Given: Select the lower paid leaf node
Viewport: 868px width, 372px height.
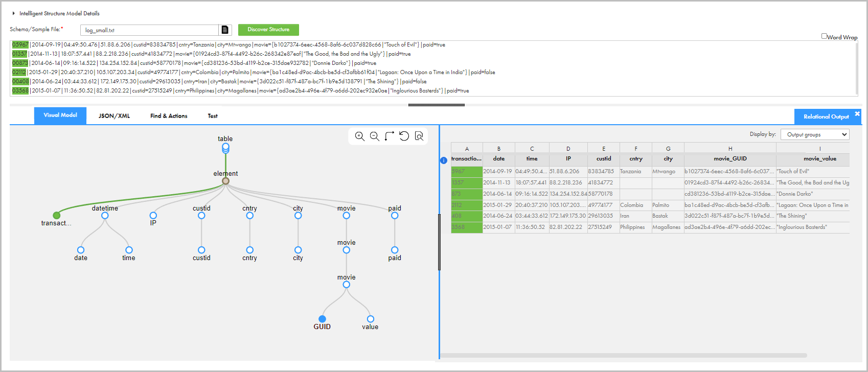Looking at the screenshot, I should (x=395, y=250).
